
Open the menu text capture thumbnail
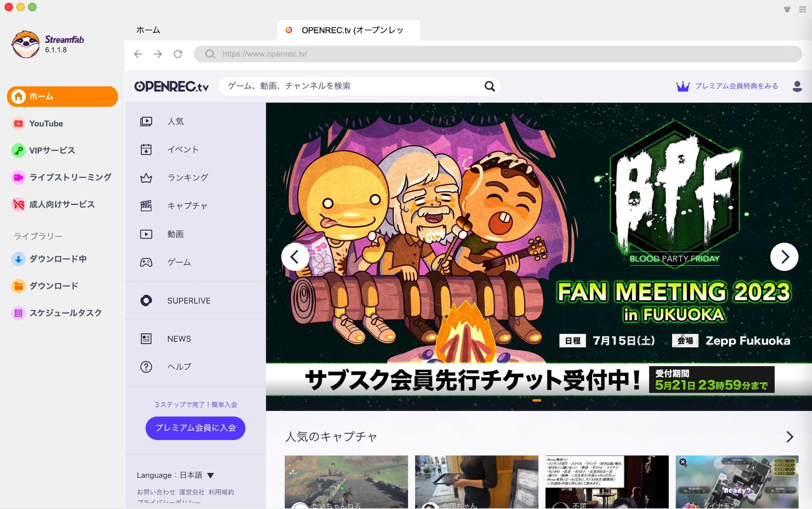click(607, 482)
